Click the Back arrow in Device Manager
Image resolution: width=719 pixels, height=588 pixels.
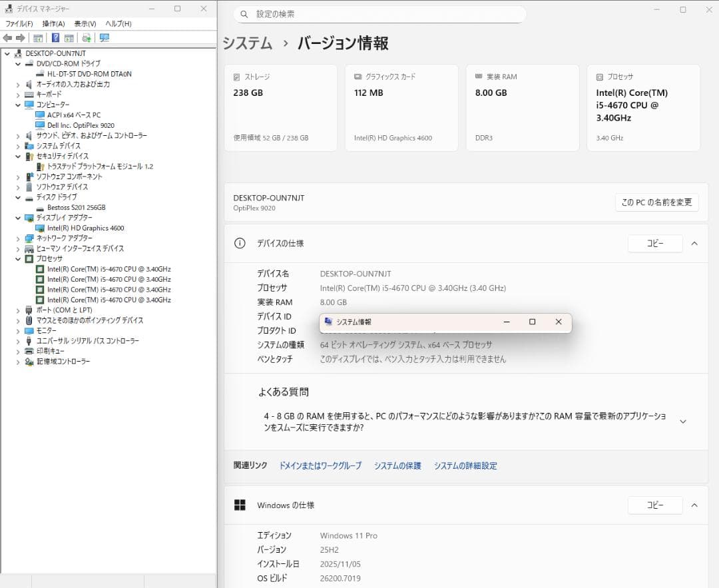(x=8, y=38)
